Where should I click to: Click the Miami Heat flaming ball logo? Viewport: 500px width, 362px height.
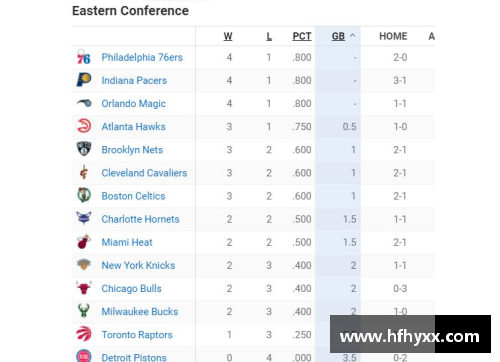click(84, 242)
